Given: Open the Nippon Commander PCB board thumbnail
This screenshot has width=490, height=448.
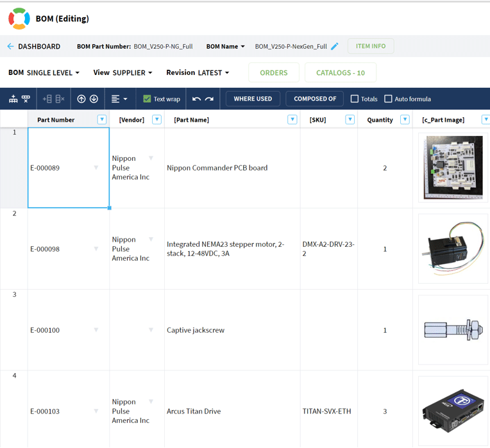Looking at the screenshot, I should coord(453,168).
